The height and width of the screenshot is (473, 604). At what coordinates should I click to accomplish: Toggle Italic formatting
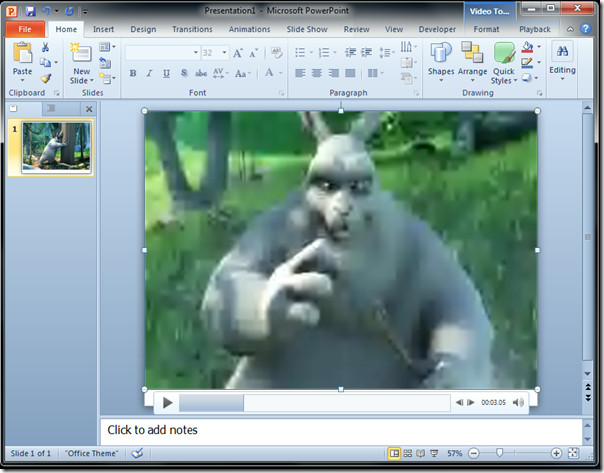149,73
